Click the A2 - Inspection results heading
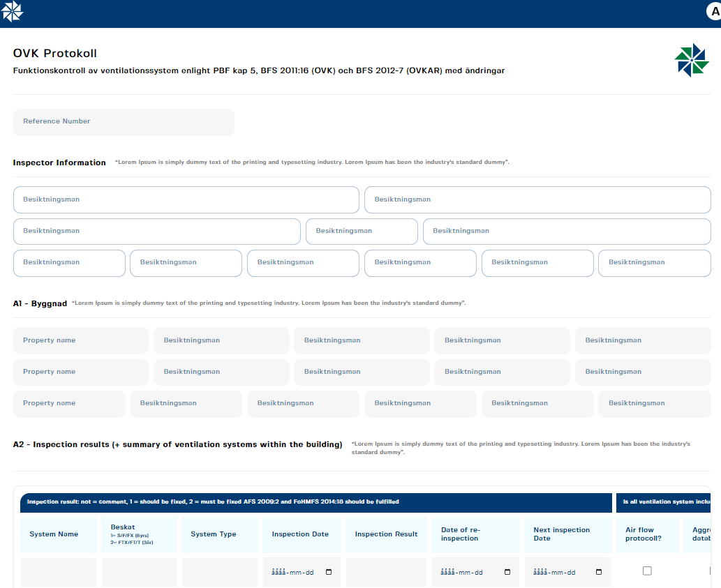 [177, 444]
